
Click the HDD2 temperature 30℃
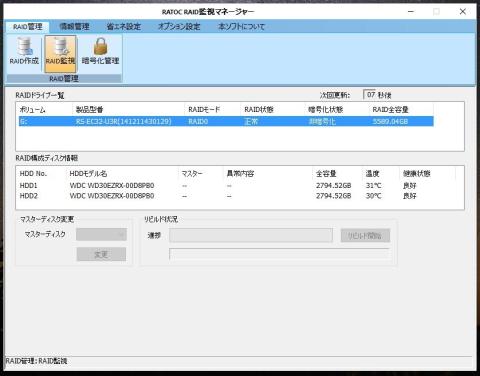(x=373, y=196)
